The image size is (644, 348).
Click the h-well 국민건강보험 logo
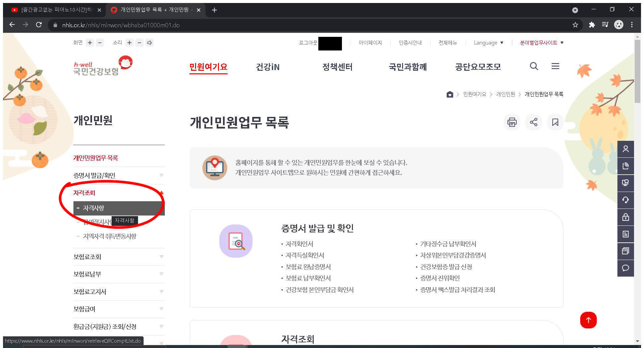point(103,66)
